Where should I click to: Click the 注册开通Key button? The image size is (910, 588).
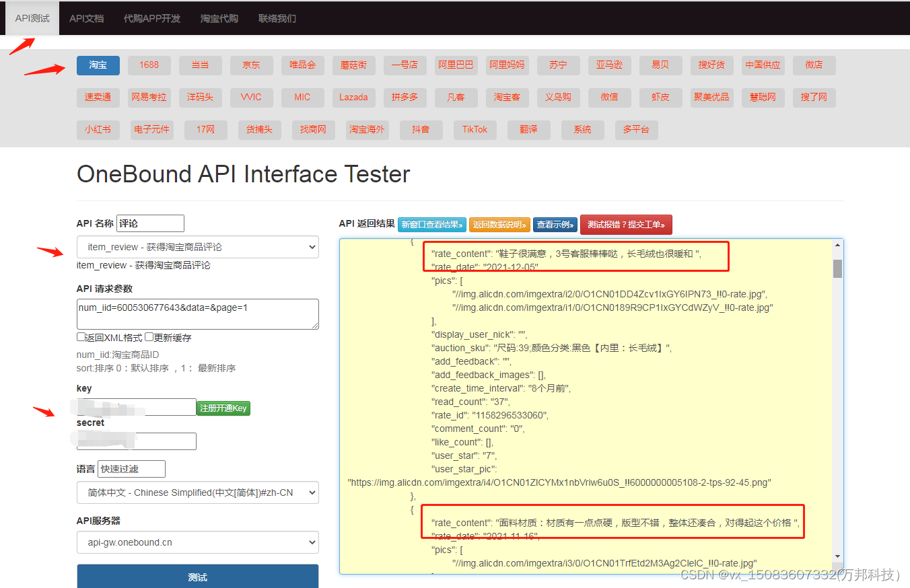[x=223, y=408]
